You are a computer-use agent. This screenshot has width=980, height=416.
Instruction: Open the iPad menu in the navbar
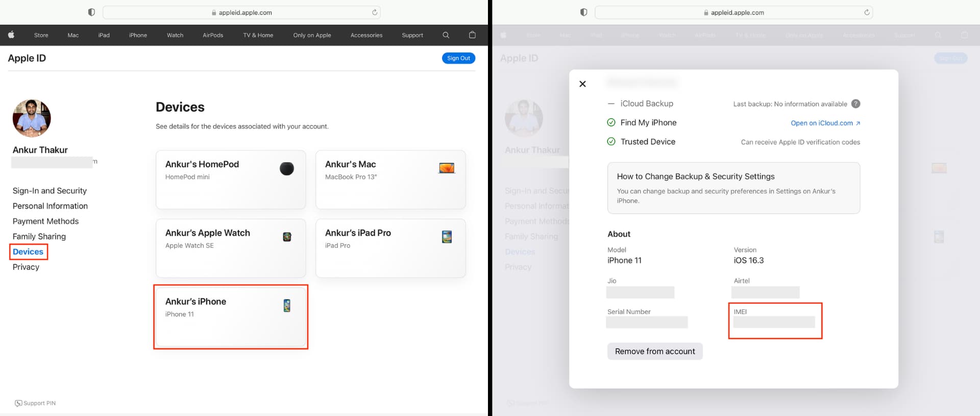click(x=104, y=35)
